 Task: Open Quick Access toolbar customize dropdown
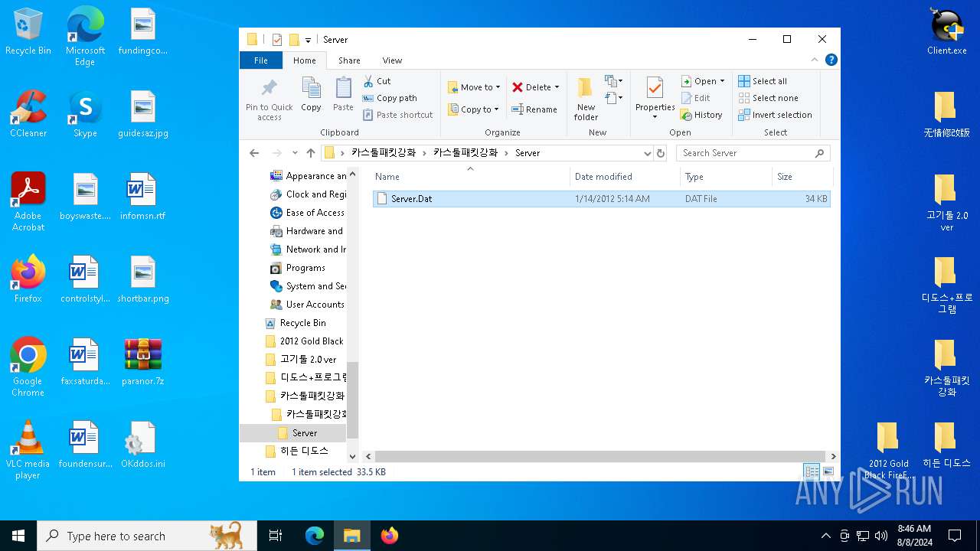coord(309,40)
